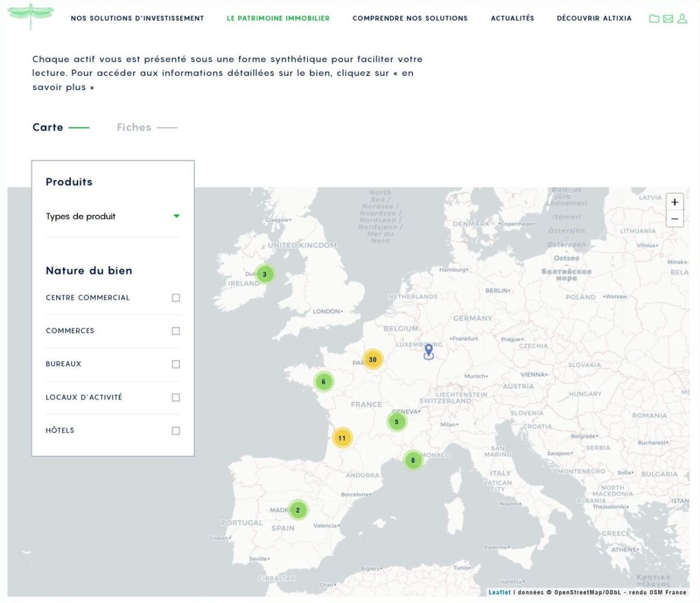Click the green cluster showing 8 near Monaco
This screenshot has height=603, width=700.
(x=412, y=459)
